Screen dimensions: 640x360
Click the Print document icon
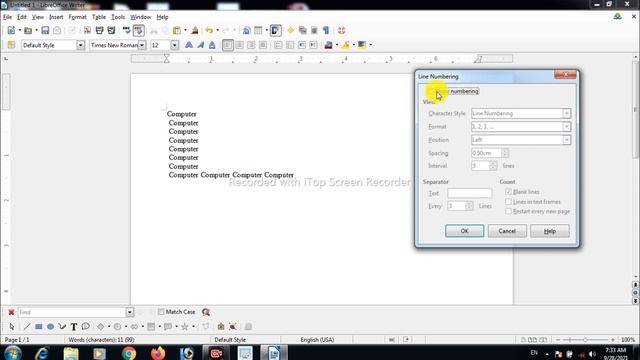click(99, 31)
